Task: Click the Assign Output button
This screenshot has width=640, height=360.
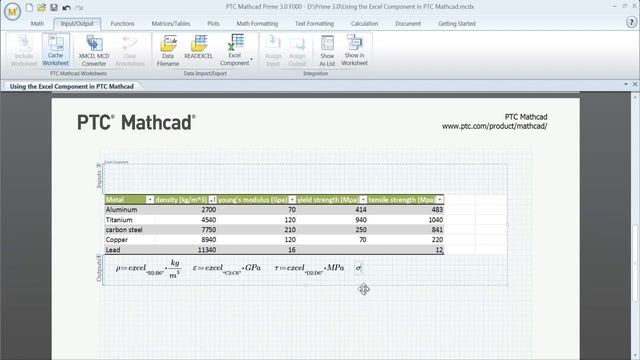Action: point(297,50)
